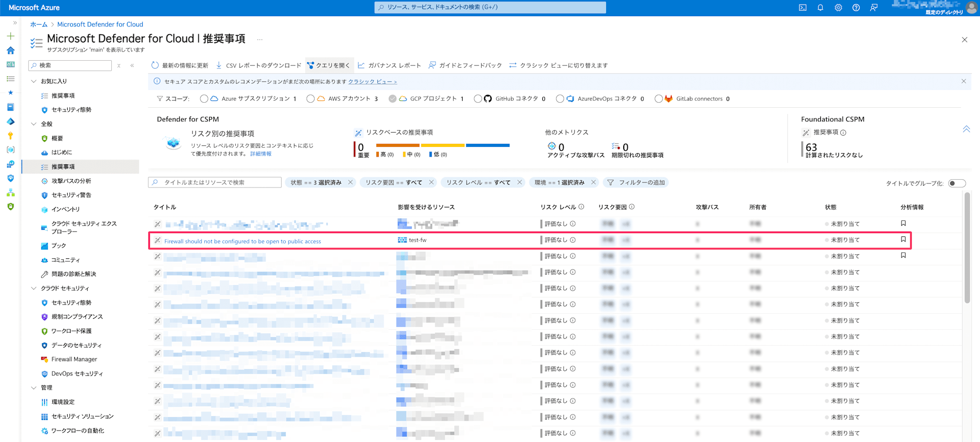Click the blue 低 risk bar segment
The height and width of the screenshot is (442, 980).
pyautogui.click(x=488, y=145)
